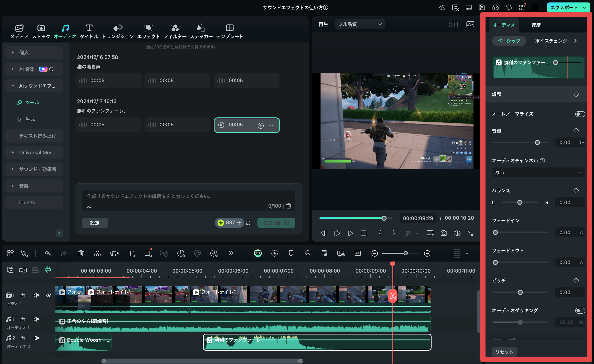Enter fullscreen preview
The width and height of the screenshot is (594, 364).
click(470, 233)
